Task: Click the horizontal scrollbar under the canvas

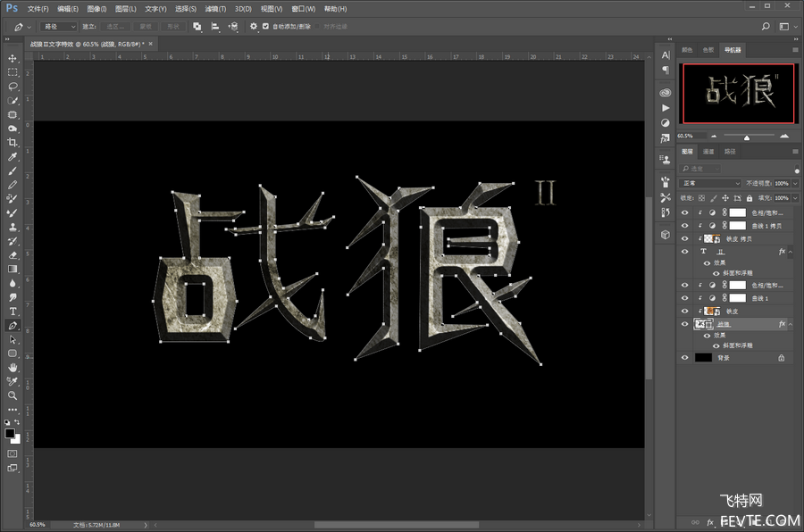Action: coord(397,525)
